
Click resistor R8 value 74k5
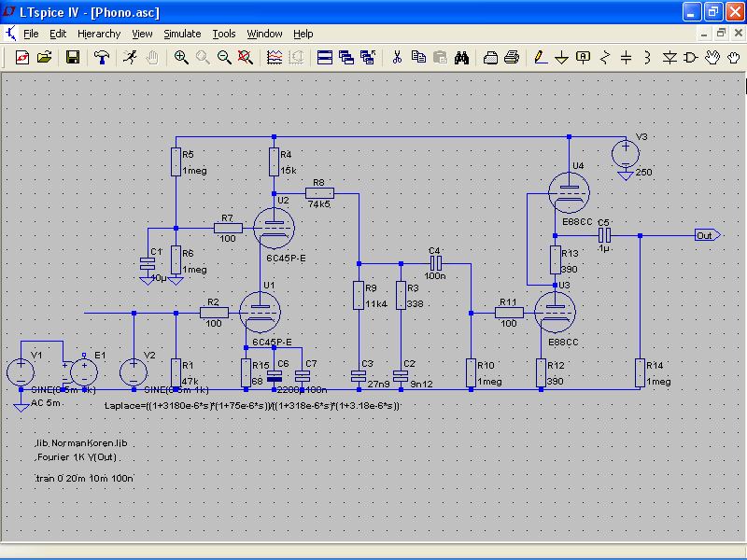(x=318, y=203)
